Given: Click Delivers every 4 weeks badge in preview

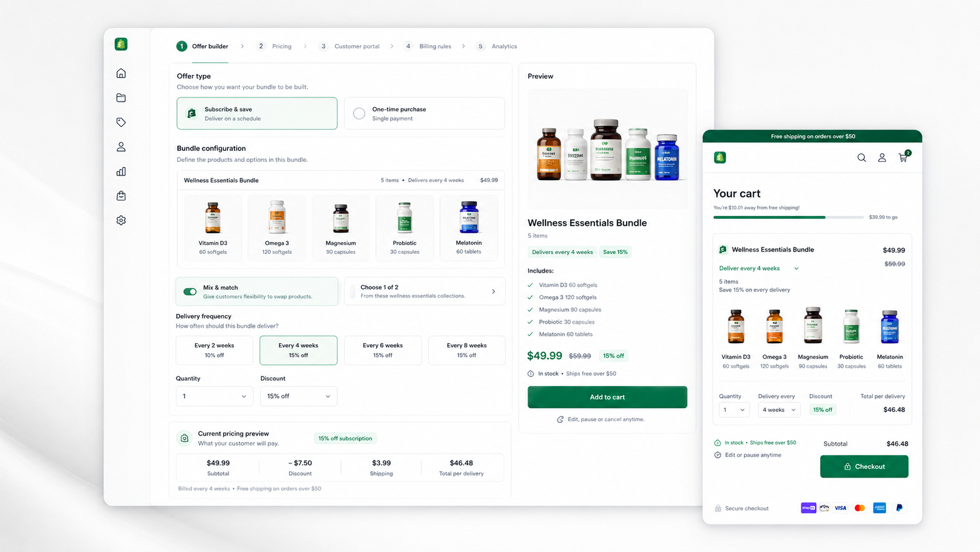Looking at the screenshot, I should (x=562, y=252).
